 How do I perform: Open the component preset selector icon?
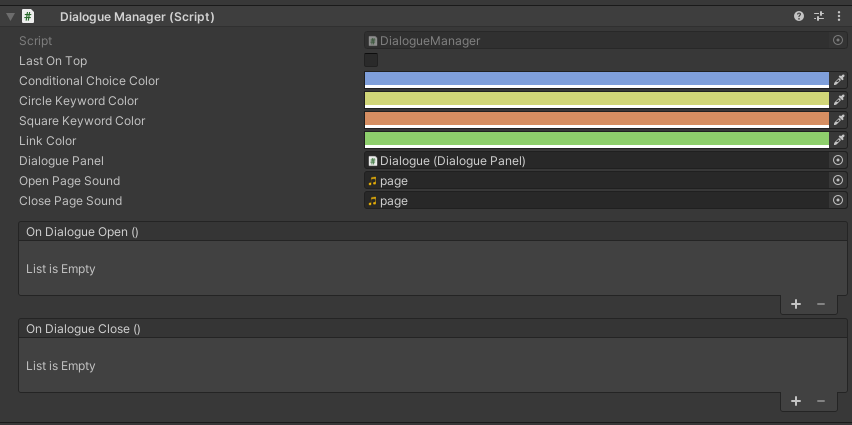click(x=819, y=17)
